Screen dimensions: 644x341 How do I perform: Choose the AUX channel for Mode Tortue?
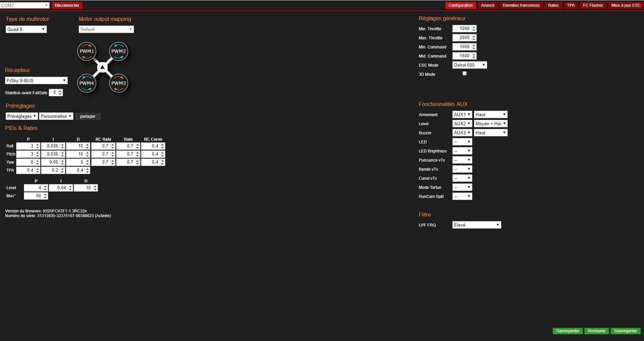pyautogui.click(x=462, y=187)
